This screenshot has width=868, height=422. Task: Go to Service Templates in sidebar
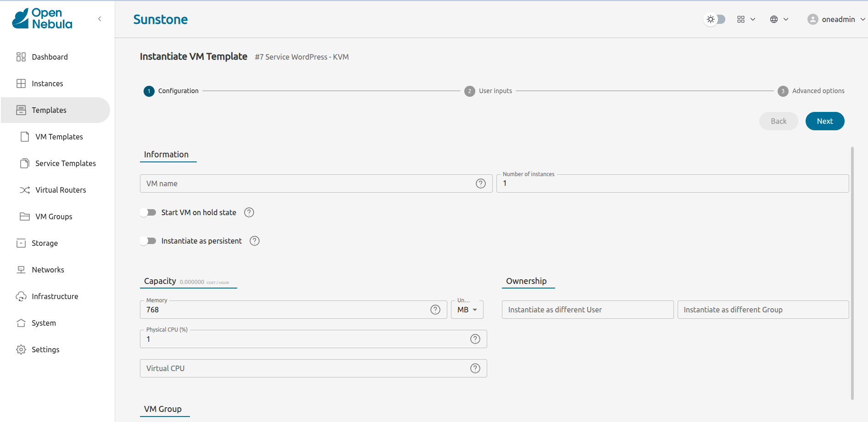pos(65,163)
